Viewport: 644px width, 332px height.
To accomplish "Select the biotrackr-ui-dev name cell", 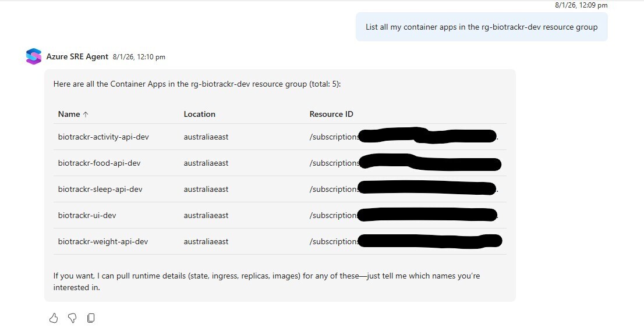I will point(87,215).
